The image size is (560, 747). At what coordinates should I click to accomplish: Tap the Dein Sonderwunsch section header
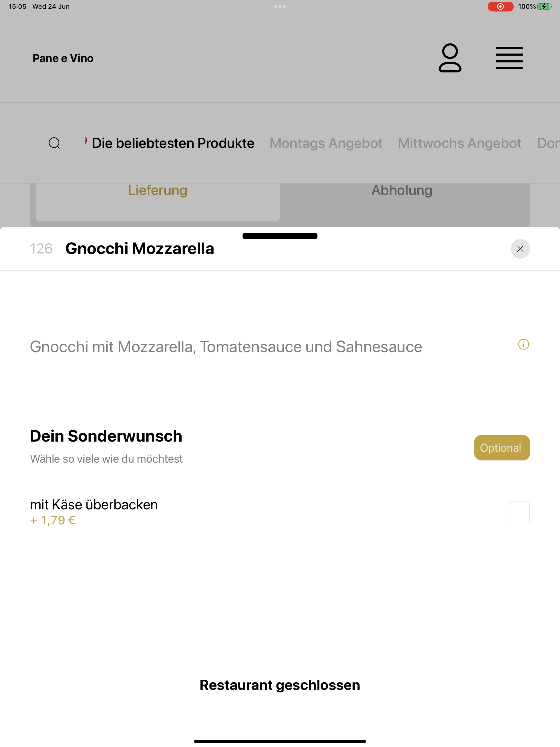(106, 436)
